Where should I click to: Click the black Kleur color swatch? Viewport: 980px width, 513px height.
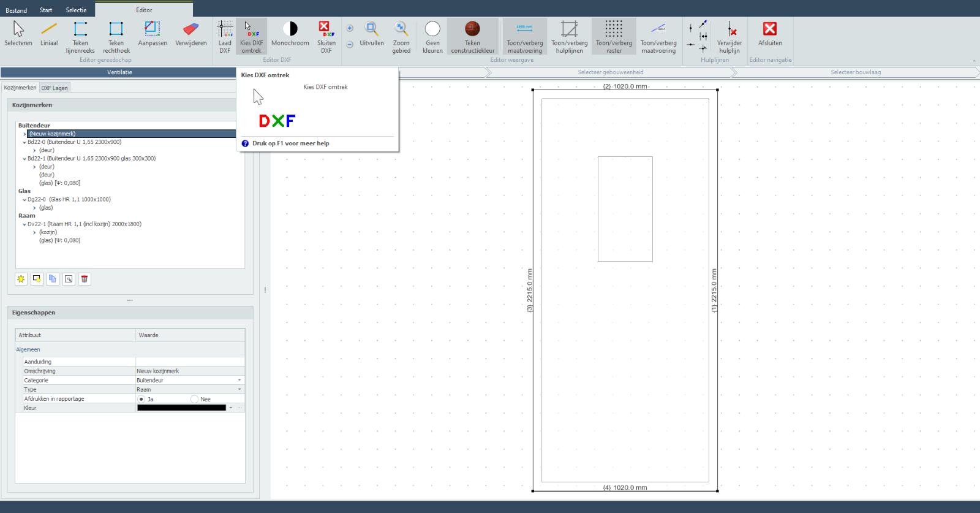(181, 408)
